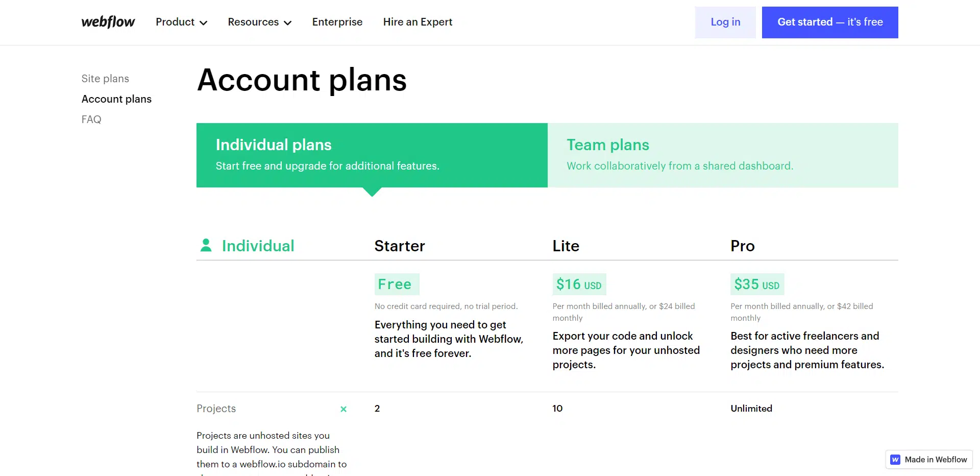Click the $16 USD Lite price badge

(x=579, y=284)
